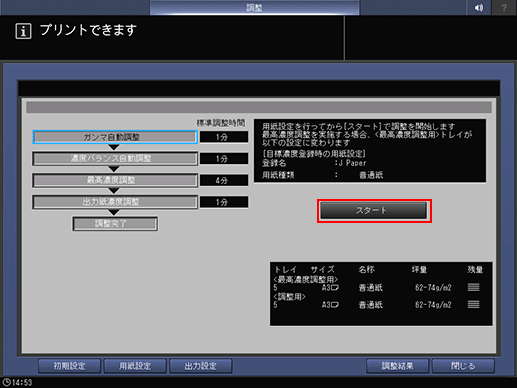Click the 調整完了 box
Viewport: 517px width, 388px height.
[x=115, y=223]
